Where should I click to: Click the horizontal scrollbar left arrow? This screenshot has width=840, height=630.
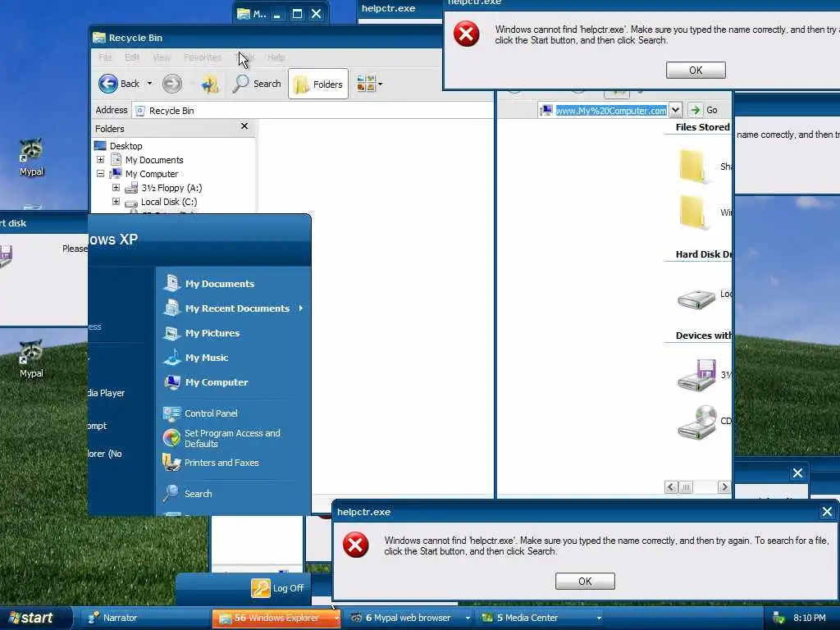[x=671, y=487]
